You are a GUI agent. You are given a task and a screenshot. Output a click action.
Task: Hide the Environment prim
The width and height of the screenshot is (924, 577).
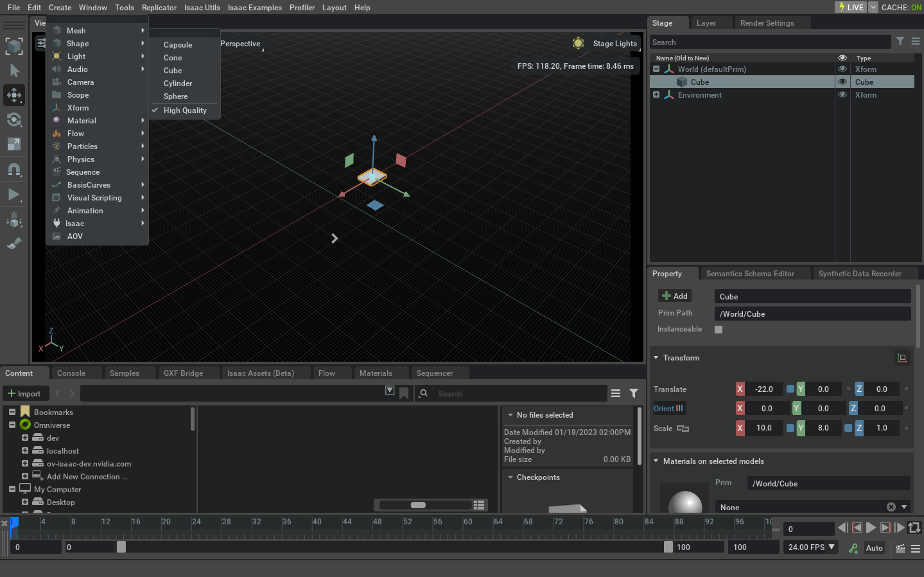point(842,94)
